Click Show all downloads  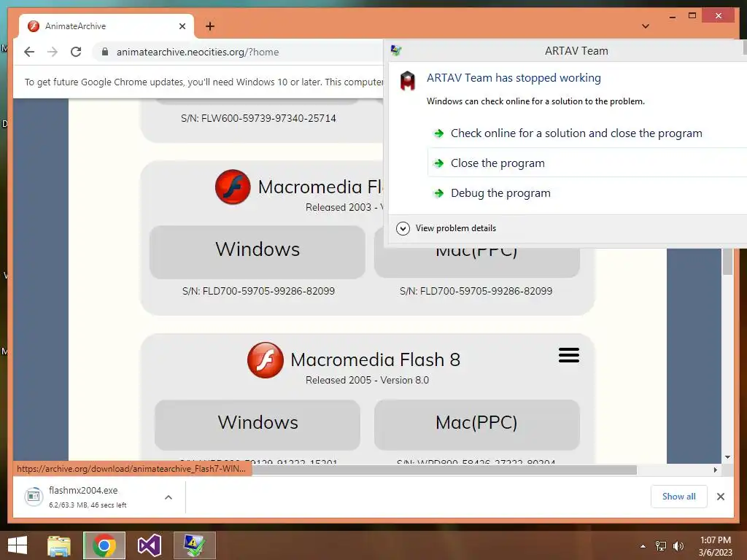click(x=679, y=496)
